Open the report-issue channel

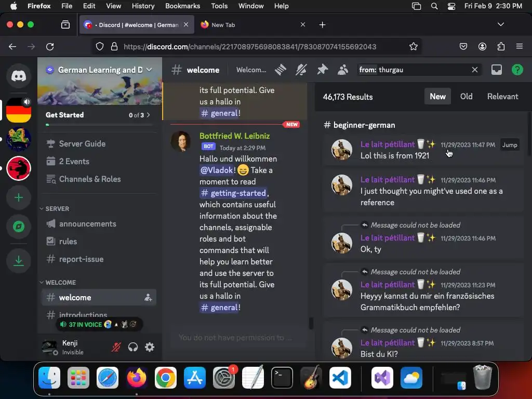pyautogui.click(x=98, y=259)
